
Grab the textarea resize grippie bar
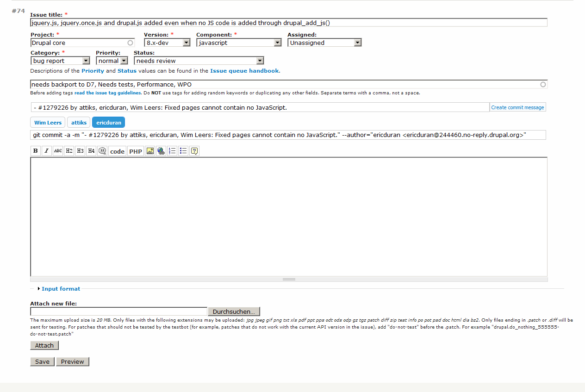tap(289, 279)
